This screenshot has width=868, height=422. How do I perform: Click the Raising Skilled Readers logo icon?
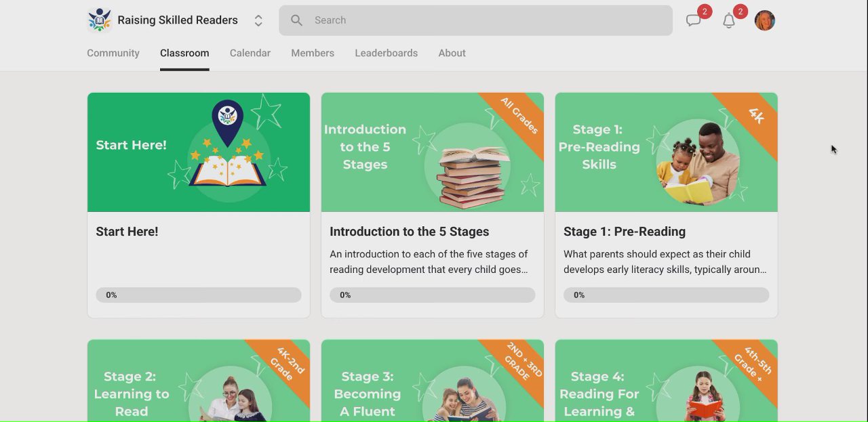click(x=100, y=20)
